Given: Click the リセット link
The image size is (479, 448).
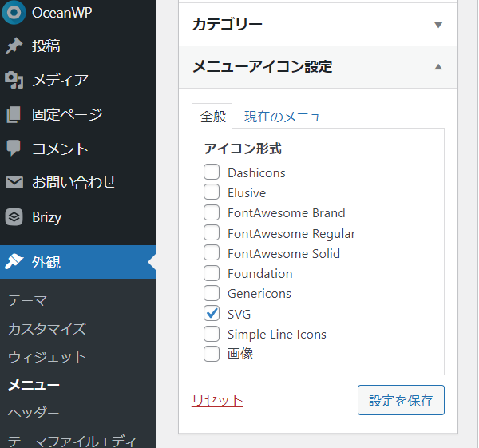Looking at the screenshot, I should 217,400.
